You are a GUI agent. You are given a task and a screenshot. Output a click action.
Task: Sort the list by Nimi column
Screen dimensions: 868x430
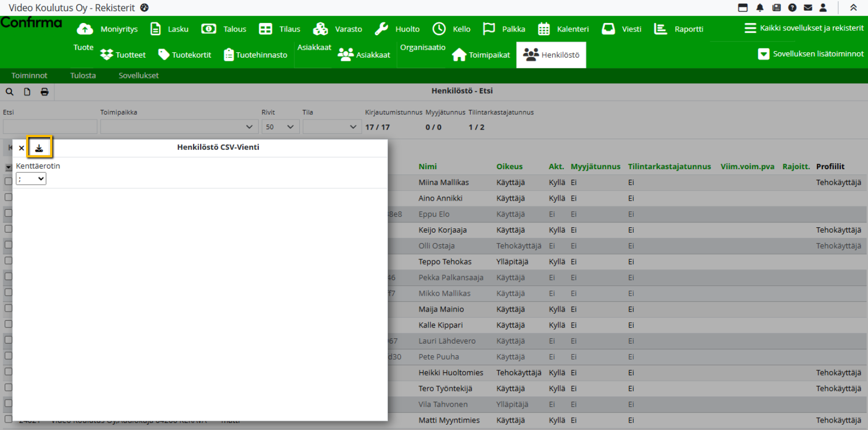pyautogui.click(x=427, y=166)
